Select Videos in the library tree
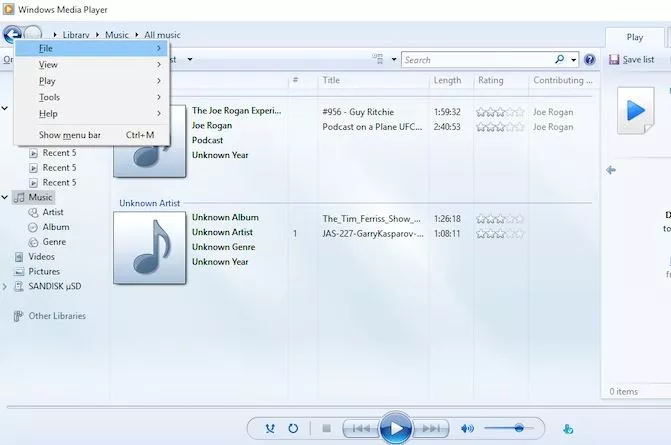Screen dimensions: 671x445 tap(41, 257)
